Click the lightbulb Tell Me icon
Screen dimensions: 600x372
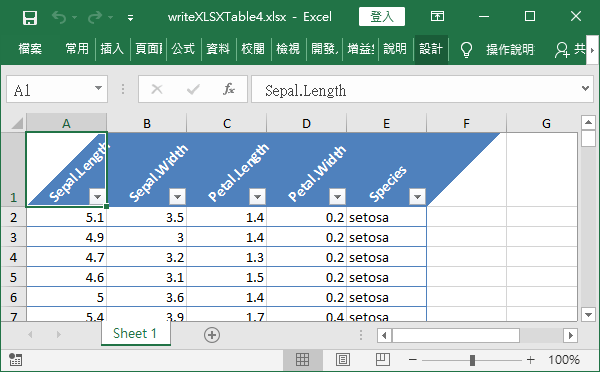[466, 49]
